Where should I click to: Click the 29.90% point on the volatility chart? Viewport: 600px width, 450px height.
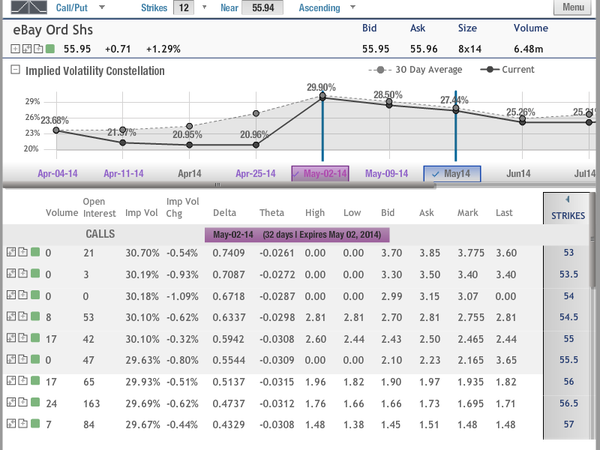point(322,96)
